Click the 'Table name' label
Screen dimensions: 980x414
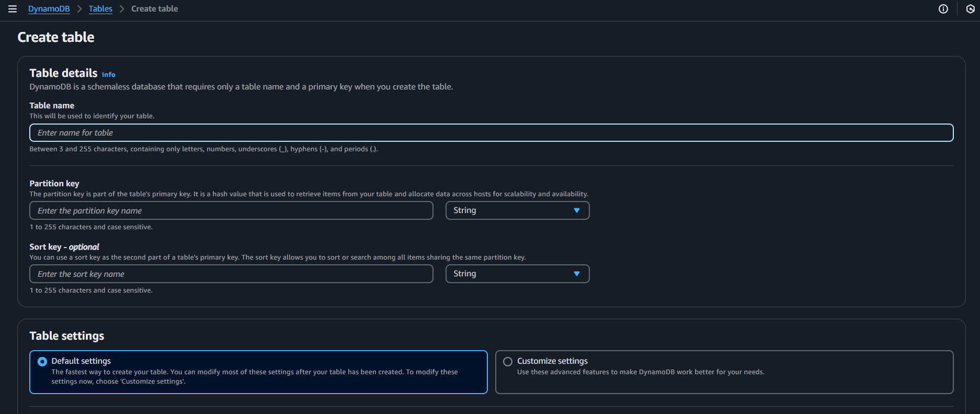point(52,106)
